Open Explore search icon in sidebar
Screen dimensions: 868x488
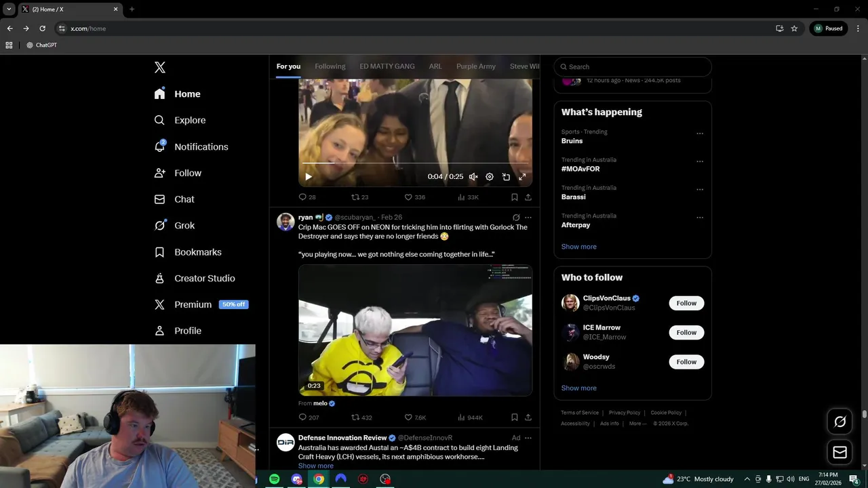[x=159, y=120]
